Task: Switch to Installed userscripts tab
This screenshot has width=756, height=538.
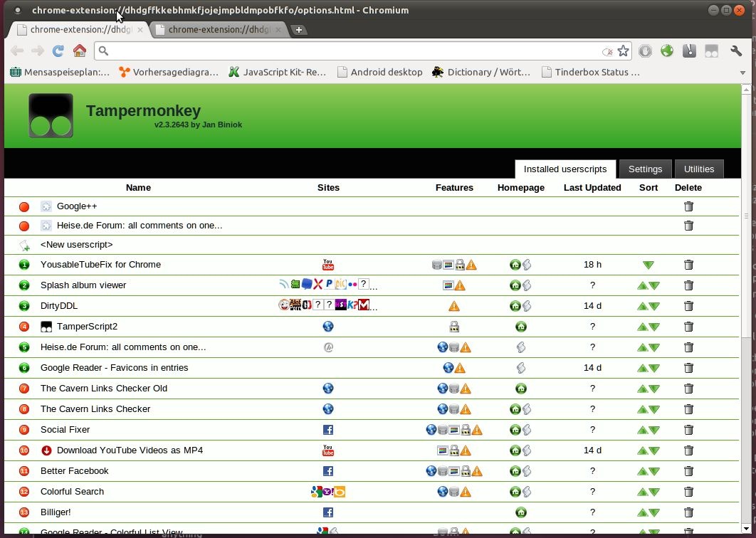Action: 565,169
